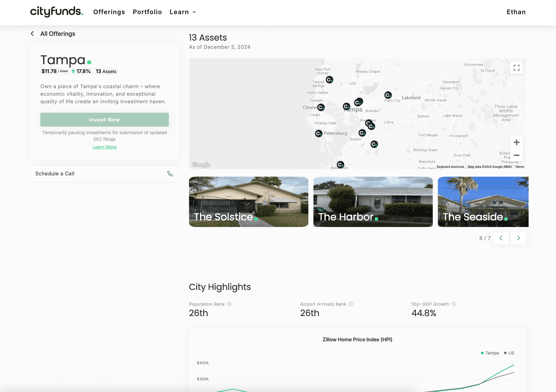556x392 pixels.
Task: Click Population Rank info icon
Action: (229, 304)
